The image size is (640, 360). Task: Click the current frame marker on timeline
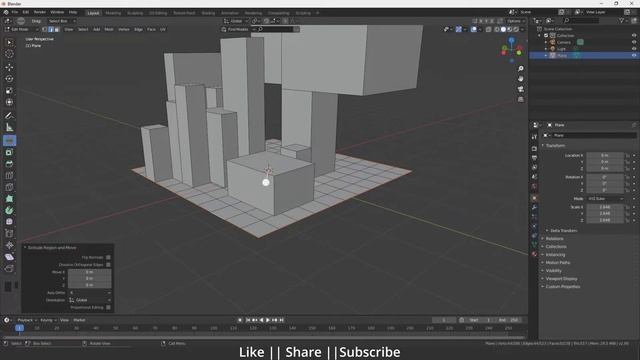[x=19, y=328]
